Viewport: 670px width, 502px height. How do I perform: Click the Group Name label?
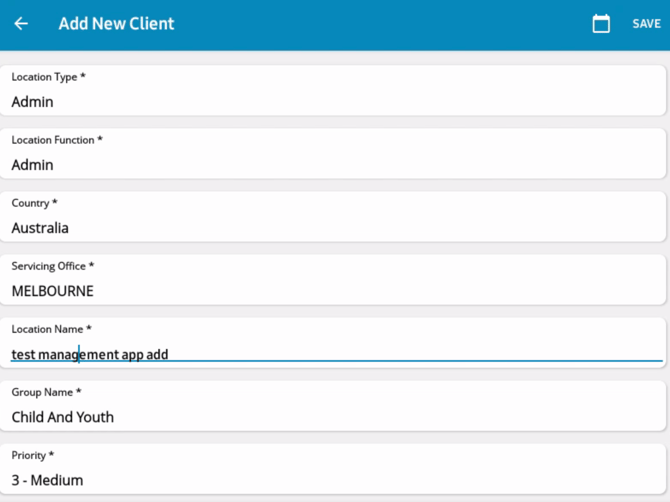[46, 392]
